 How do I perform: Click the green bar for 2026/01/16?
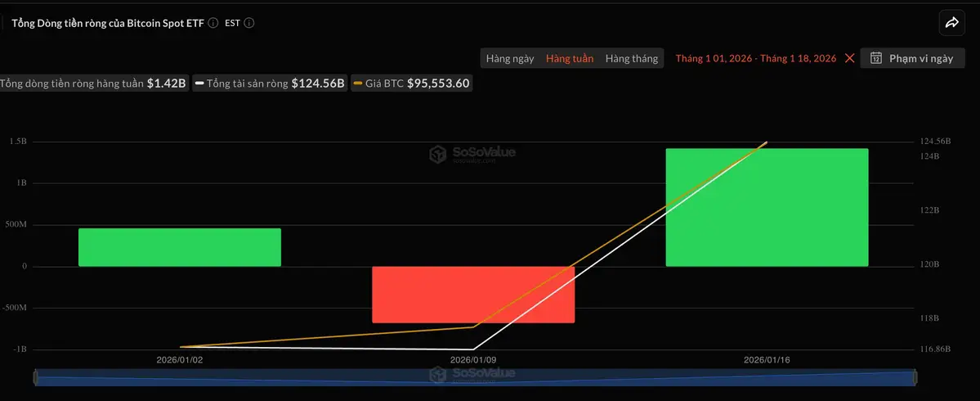pyautogui.click(x=767, y=208)
